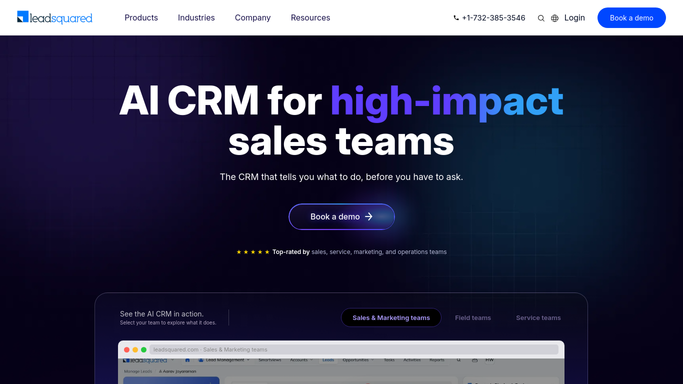Click the arrow in the hero Book a demo button
The image size is (683, 384).
[369, 216]
